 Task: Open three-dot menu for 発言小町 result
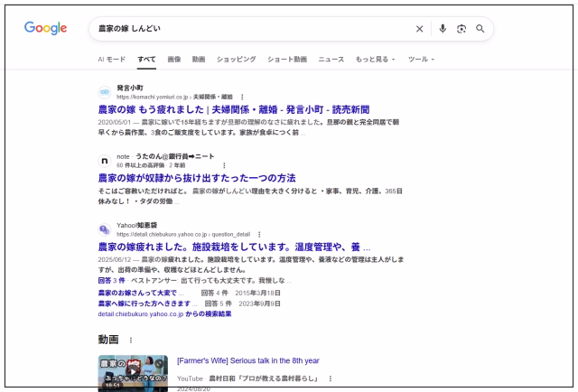pos(242,97)
